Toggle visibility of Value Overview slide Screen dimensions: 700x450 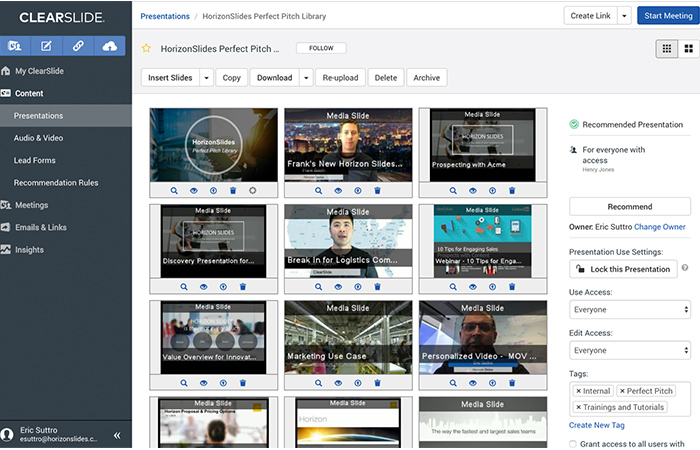204,383
